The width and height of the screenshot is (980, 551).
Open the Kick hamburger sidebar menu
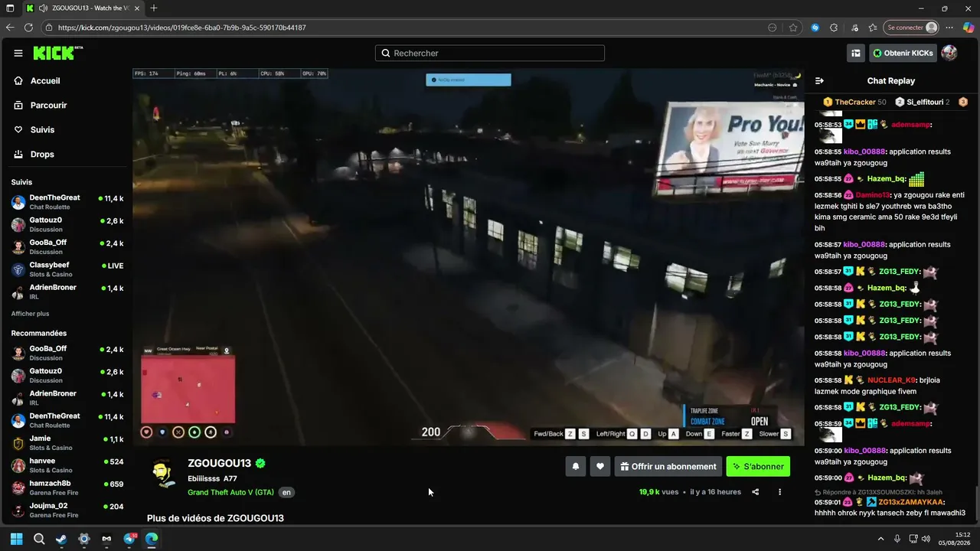pyautogui.click(x=18, y=53)
